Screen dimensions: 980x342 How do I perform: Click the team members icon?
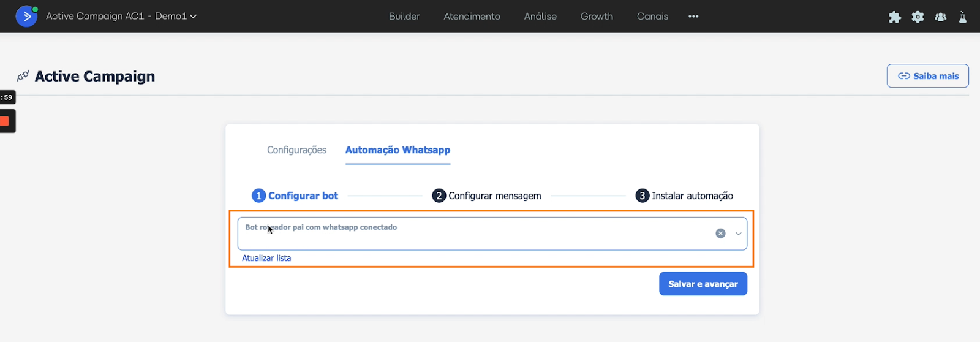[941, 17]
